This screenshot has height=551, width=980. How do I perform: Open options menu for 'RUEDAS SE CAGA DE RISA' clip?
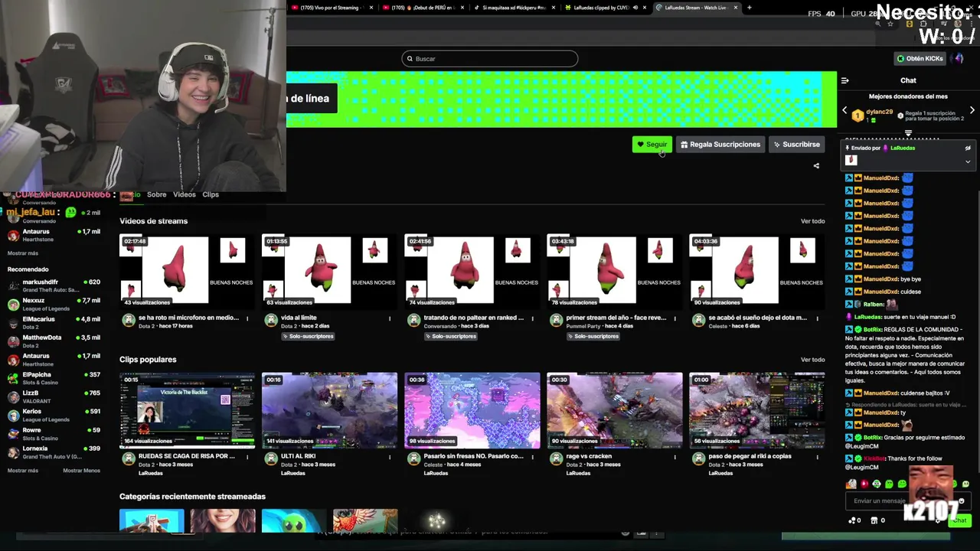pos(247,457)
